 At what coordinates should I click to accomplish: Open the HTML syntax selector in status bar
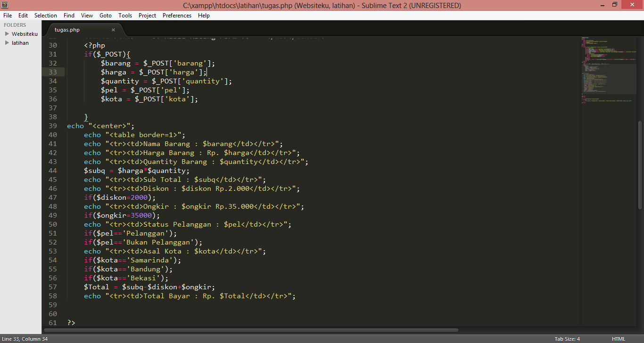(618, 338)
